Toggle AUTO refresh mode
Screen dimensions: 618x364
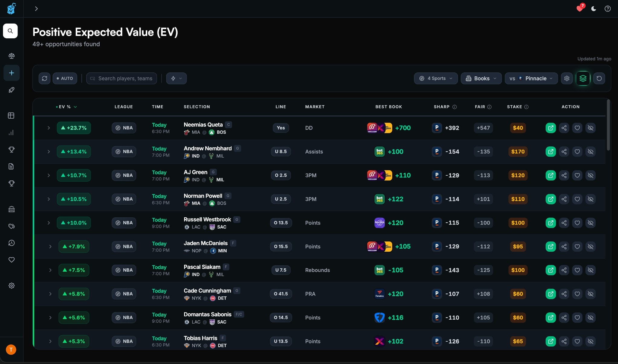click(x=65, y=78)
